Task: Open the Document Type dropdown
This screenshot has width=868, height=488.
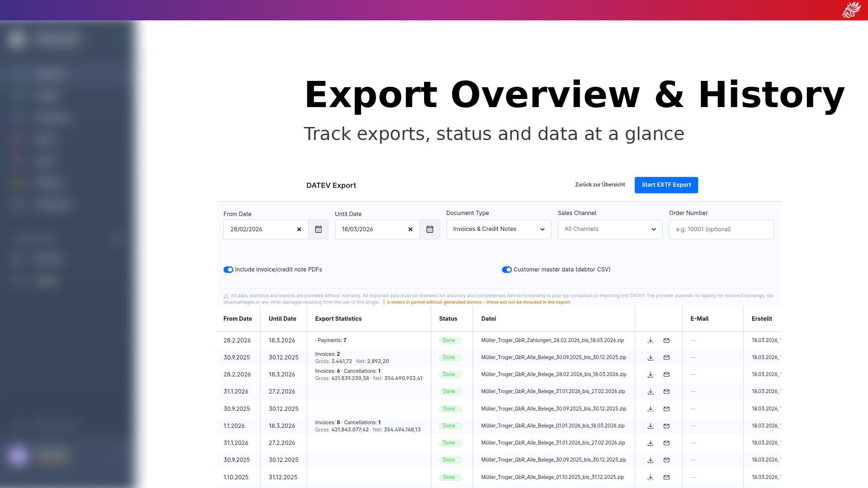Action: (498, 230)
